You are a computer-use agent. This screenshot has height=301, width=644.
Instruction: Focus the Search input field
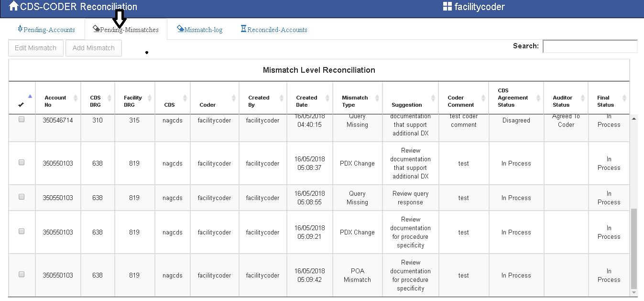(589, 46)
